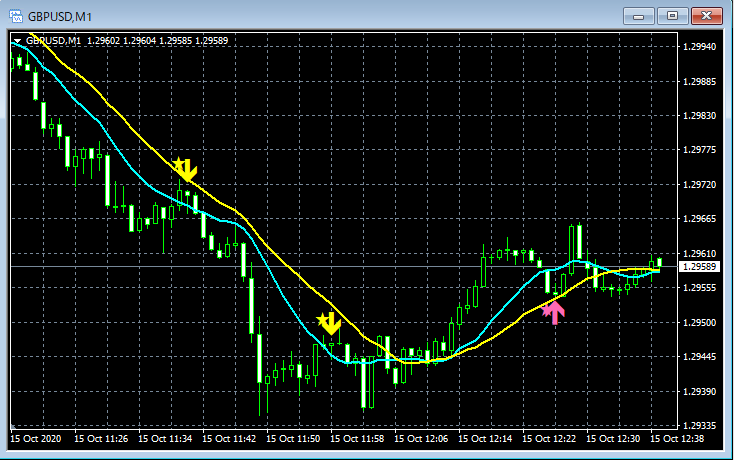The width and height of the screenshot is (735, 460).
Task: Click the 1.29610 price scale label
Action: (x=699, y=254)
